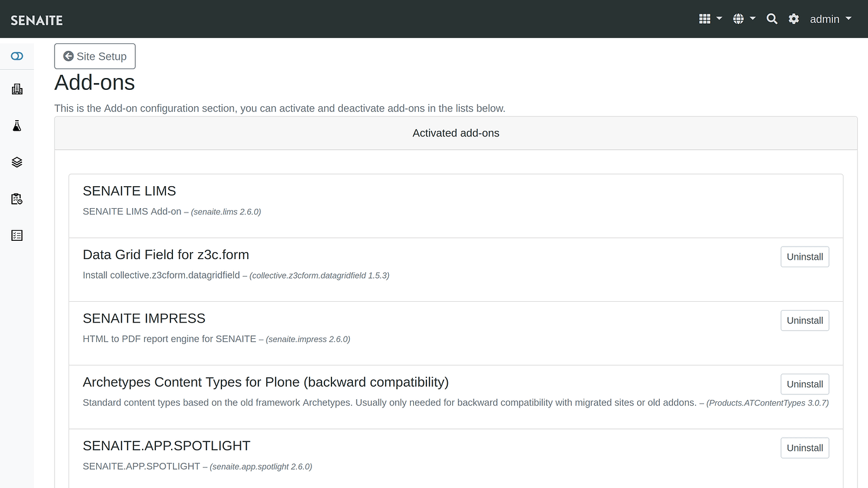Uninstall Archetypes Content Types add-on
Image resolution: width=868 pixels, height=488 pixels.
tap(804, 384)
